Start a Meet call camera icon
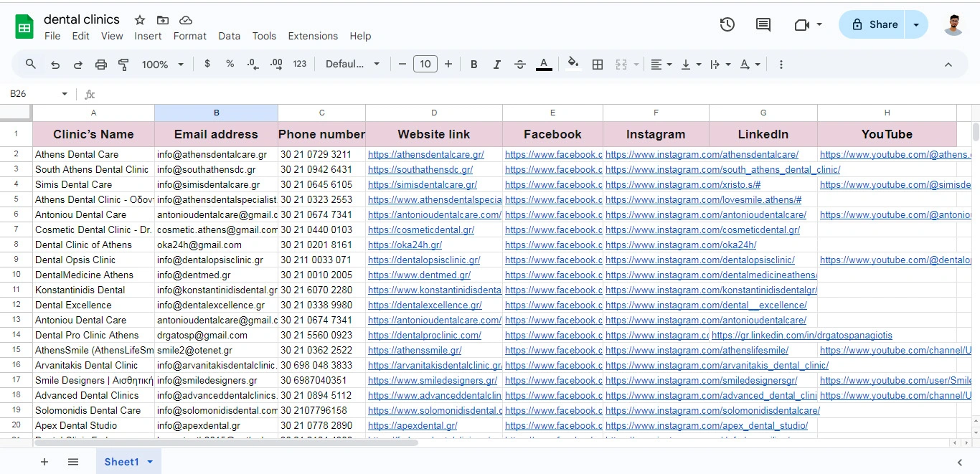 (802, 24)
